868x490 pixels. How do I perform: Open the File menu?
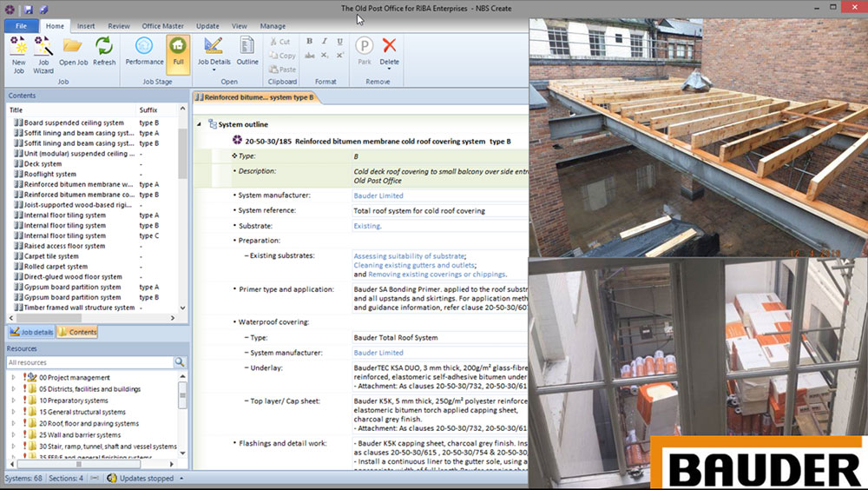[21, 25]
